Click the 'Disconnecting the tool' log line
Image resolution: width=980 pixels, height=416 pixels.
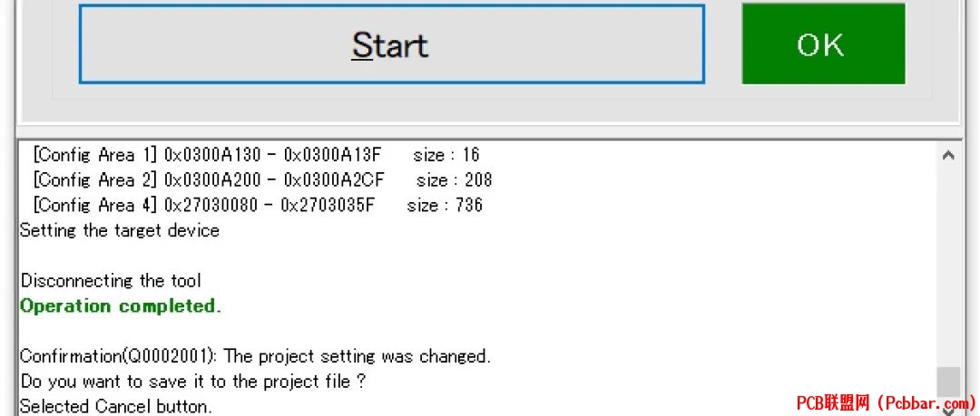point(111,280)
